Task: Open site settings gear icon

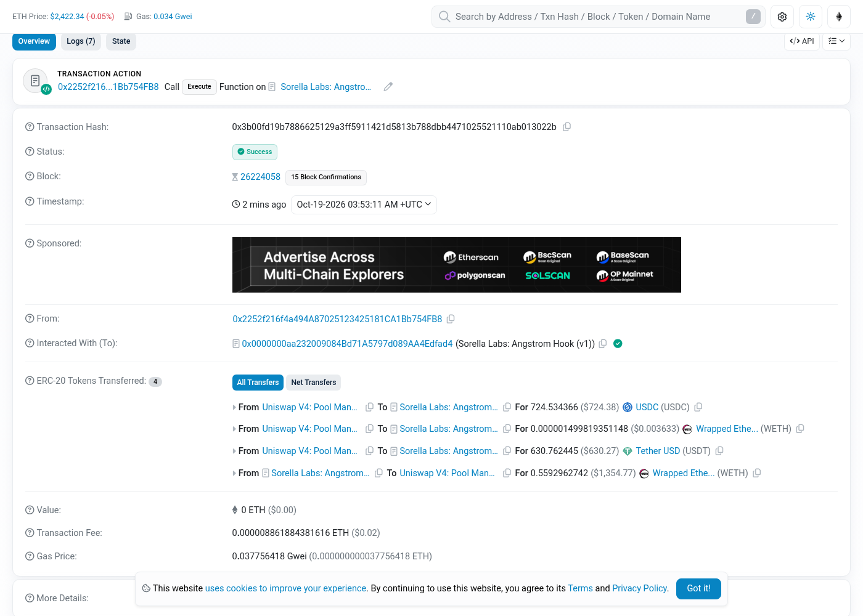Action: click(782, 17)
